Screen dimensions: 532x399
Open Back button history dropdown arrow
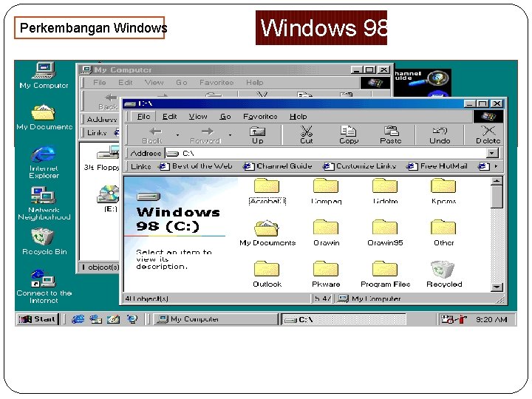pos(177,135)
